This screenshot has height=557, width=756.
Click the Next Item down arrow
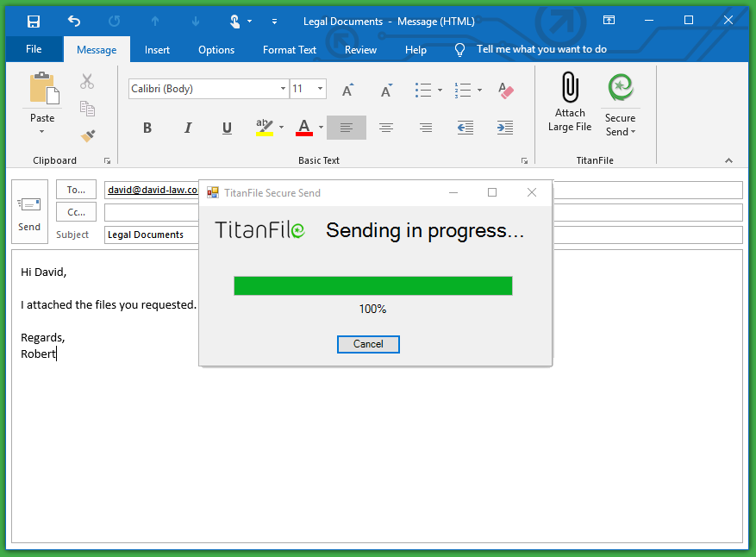pyautogui.click(x=196, y=22)
